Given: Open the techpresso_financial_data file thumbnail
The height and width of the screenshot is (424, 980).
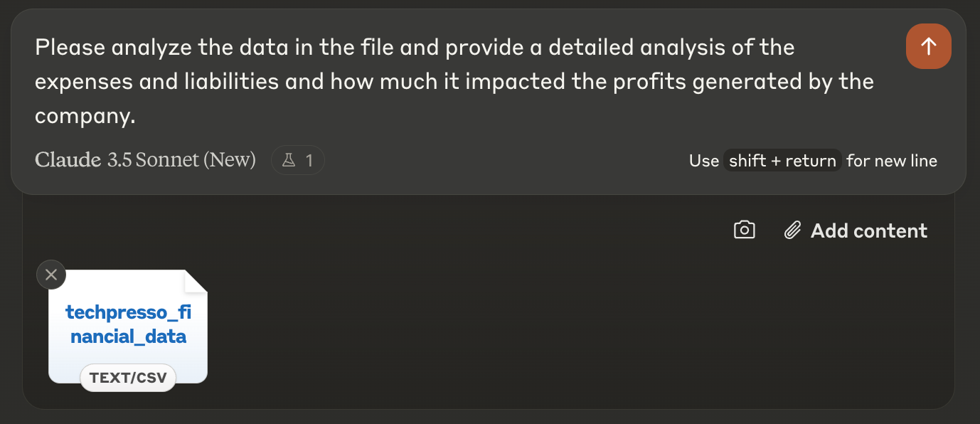Looking at the screenshot, I should point(128,327).
